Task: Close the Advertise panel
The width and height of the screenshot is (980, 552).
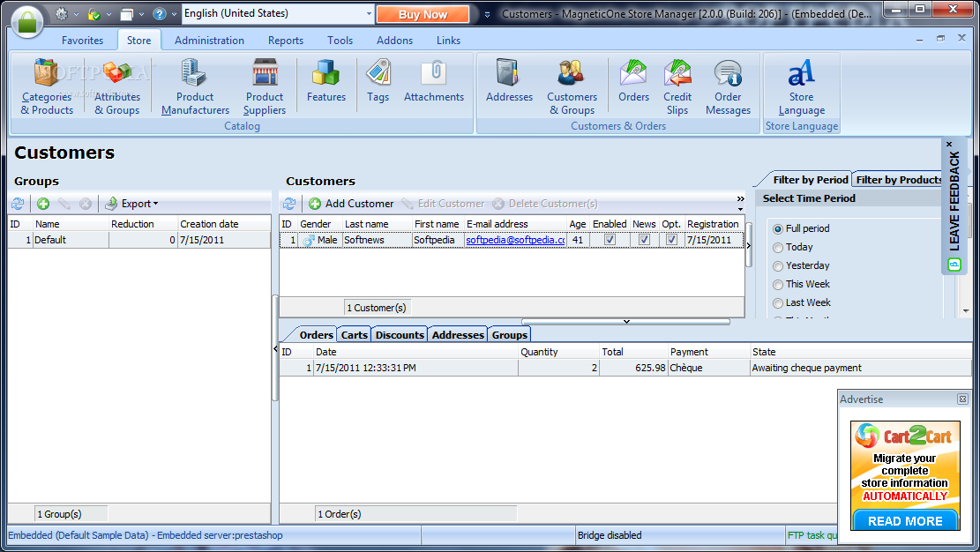Action: click(x=962, y=399)
